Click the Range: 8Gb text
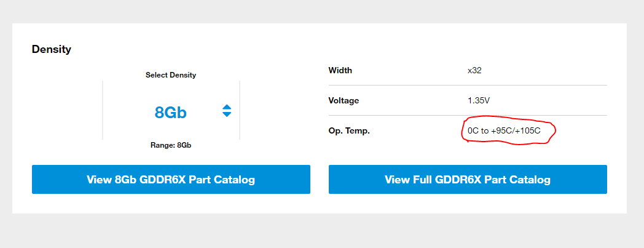The height and width of the screenshot is (248, 644). pyautogui.click(x=171, y=146)
